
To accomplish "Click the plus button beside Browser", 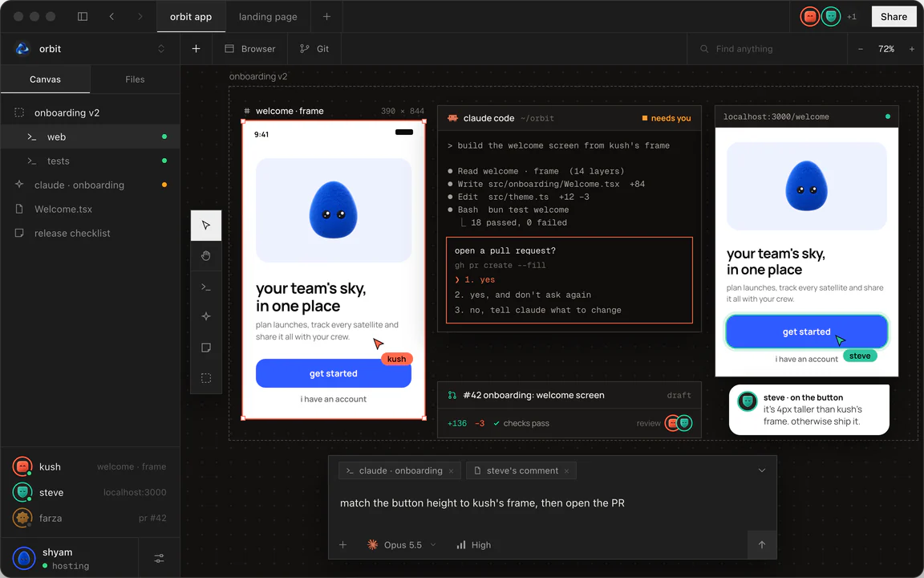I will [x=197, y=49].
